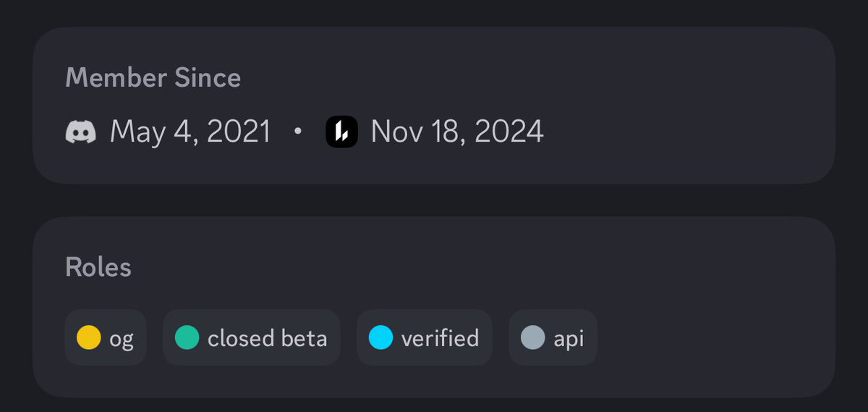Select the 'closed beta' role label text
This screenshot has height=412, width=868.
pyautogui.click(x=267, y=338)
